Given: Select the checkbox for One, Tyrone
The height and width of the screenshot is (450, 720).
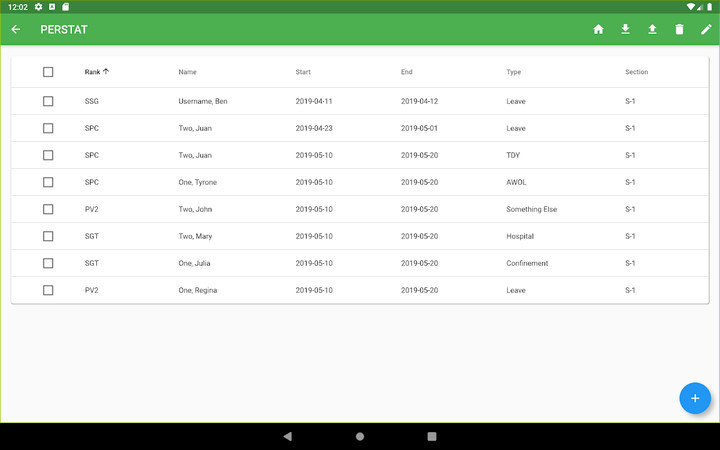Looking at the screenshot, I should (x=48, y=182).
